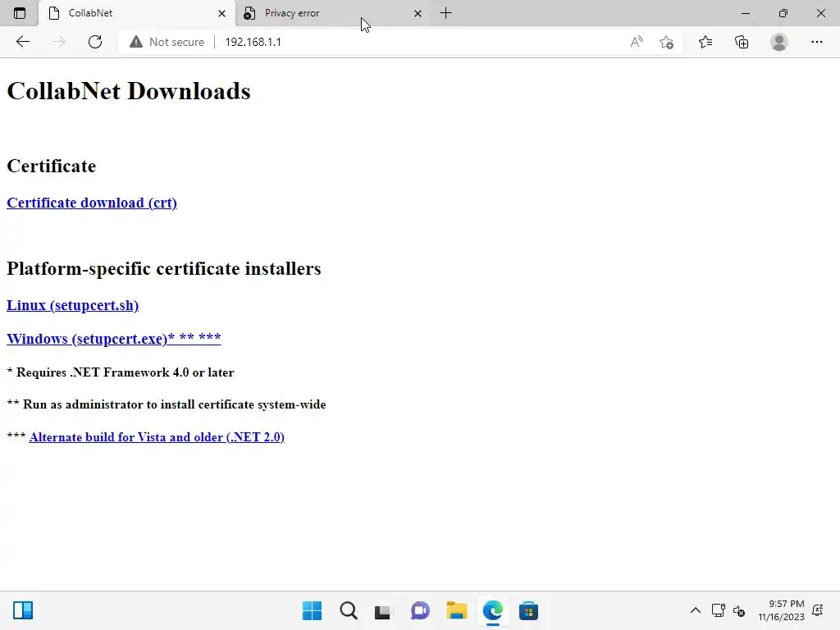Open the browser profile menu
840x630 pixels.
(x=779, y=42)
